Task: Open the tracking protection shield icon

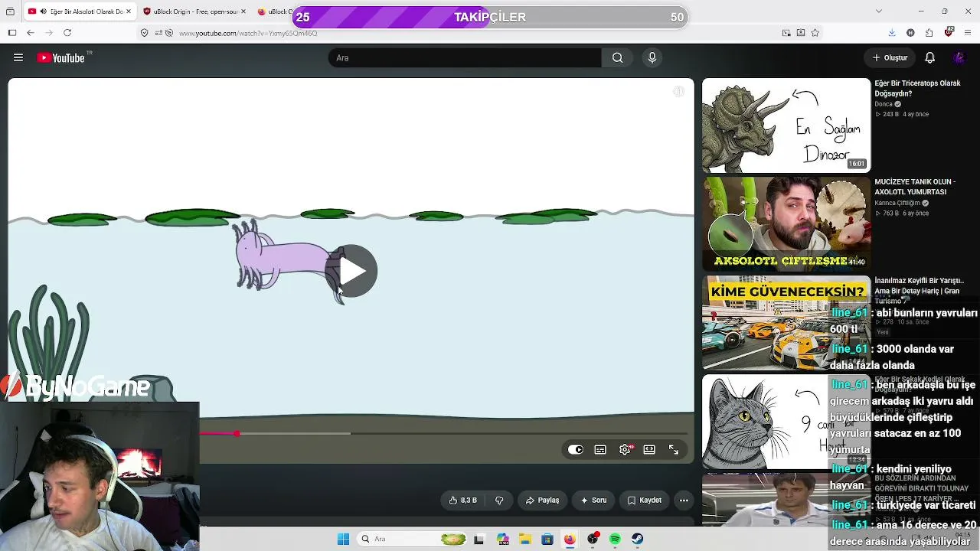Action: [x=144, y=33]
